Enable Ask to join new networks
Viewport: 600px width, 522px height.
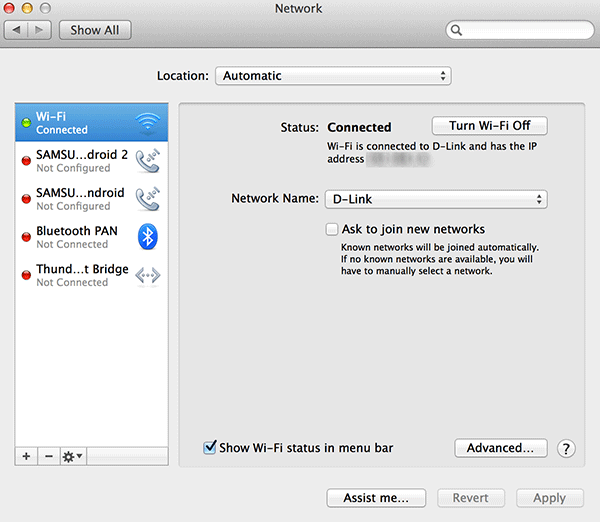click(332, 229)
